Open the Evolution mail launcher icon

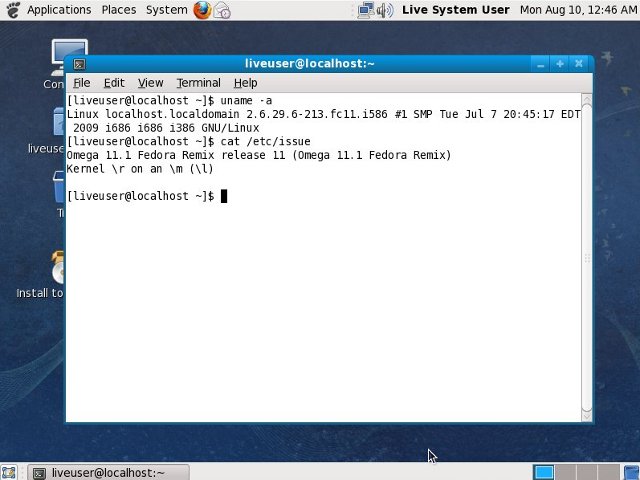click(x=222, y=11)
